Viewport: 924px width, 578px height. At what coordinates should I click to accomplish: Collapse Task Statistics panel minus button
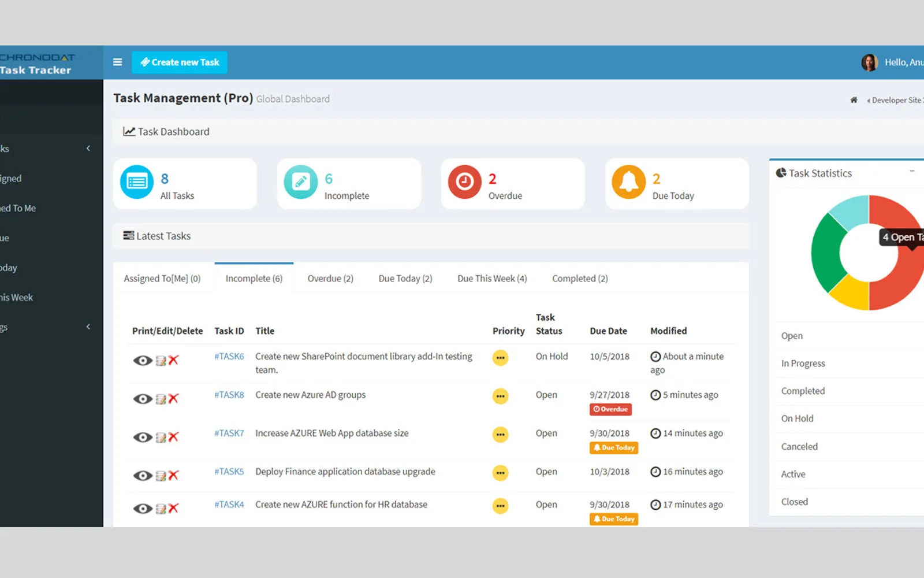click(912, 171)
